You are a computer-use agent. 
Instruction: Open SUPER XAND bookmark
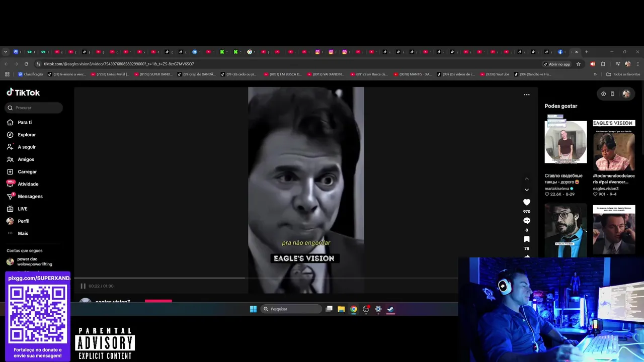click(153, 74)
